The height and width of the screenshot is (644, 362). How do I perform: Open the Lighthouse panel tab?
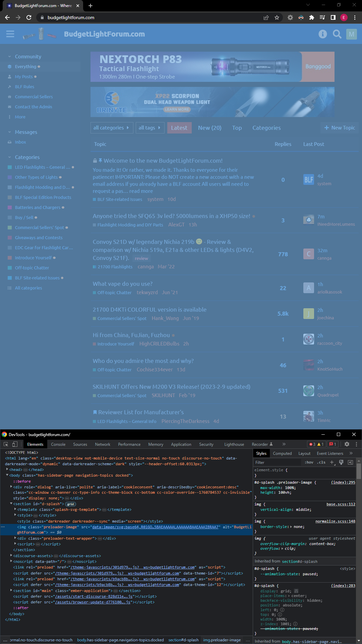[234, 444]
